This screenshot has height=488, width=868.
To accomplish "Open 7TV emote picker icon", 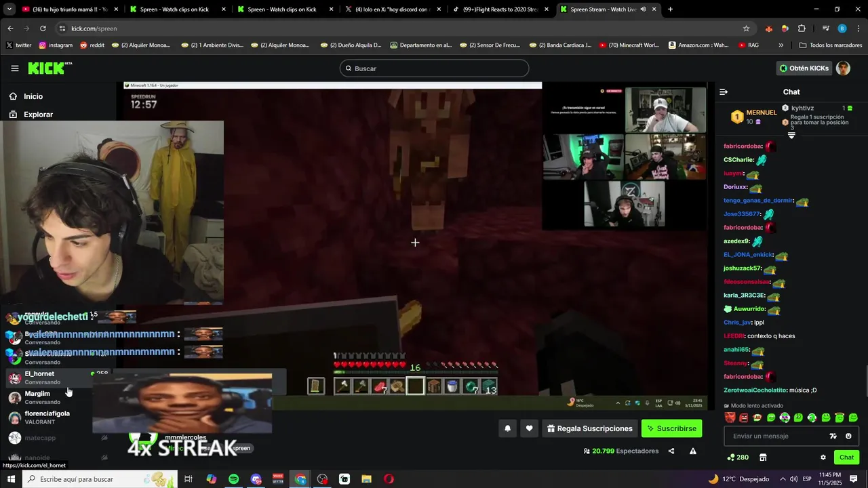I will tap(833, 436).
